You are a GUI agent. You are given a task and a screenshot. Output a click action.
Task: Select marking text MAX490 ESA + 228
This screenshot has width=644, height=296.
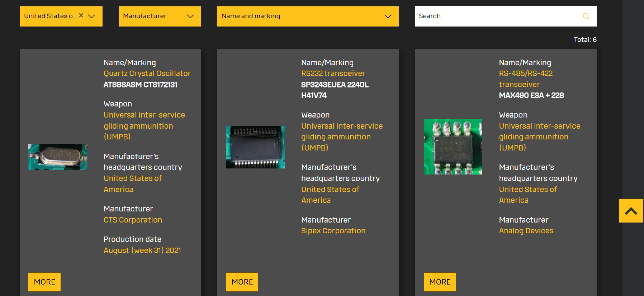531,95
